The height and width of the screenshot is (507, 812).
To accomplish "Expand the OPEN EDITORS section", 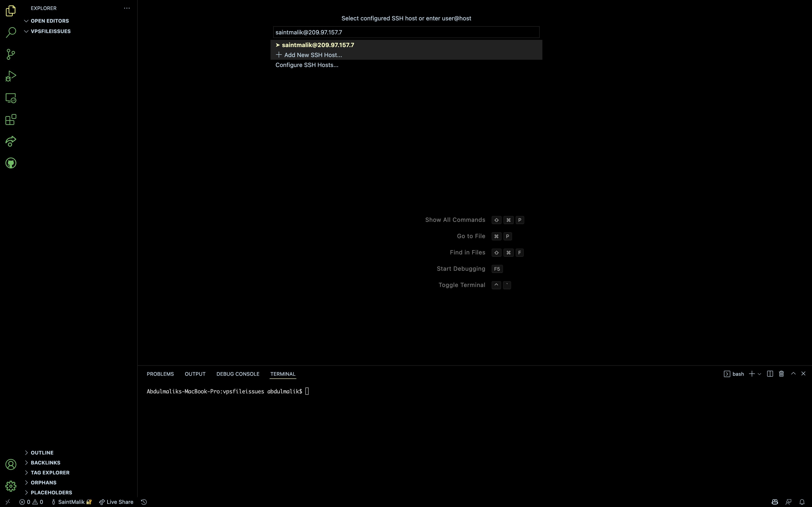I will 26,20.
